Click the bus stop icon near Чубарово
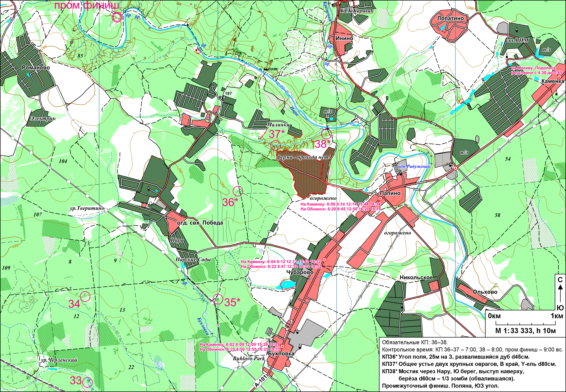 pos(324,260)
